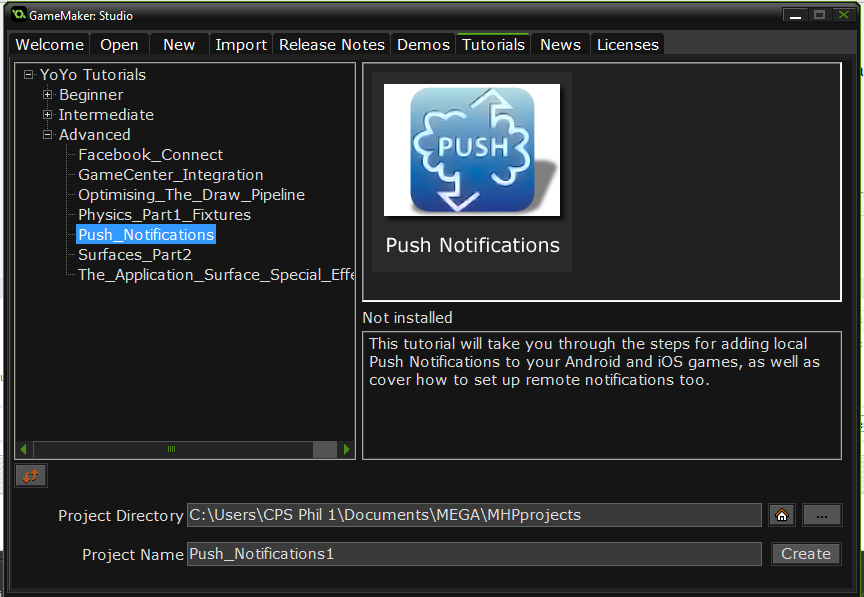The height and width of the screenshot is (597, 864).
Task: Click the Push Notifications tutorial thumbnail
Action: click(472, 150)
